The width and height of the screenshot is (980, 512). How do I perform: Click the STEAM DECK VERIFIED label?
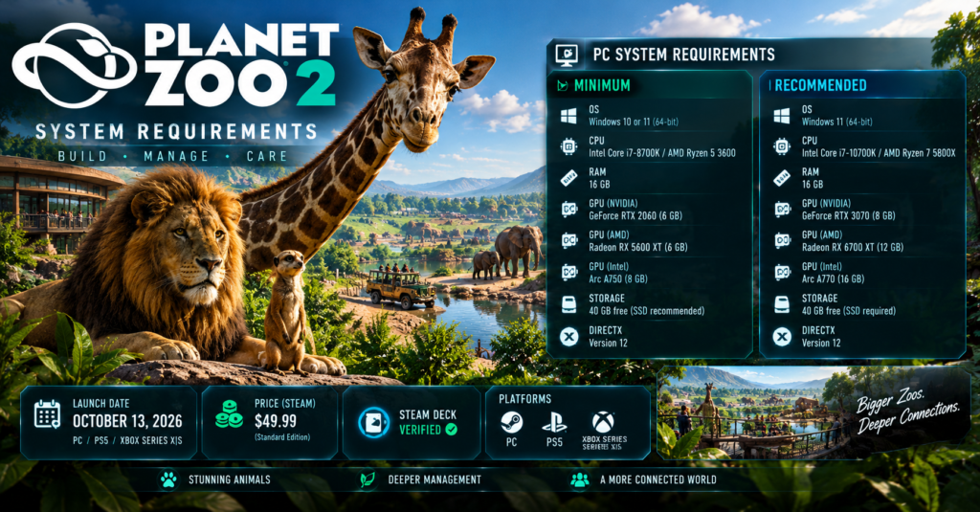[x=428, y=422]
